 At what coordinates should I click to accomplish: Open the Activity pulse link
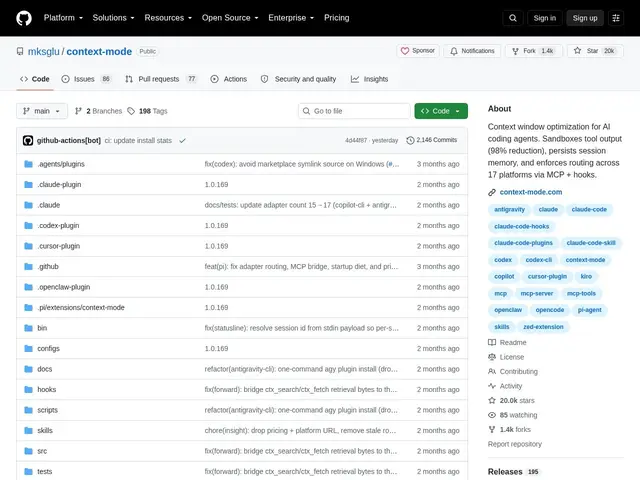tap(505, 386)
